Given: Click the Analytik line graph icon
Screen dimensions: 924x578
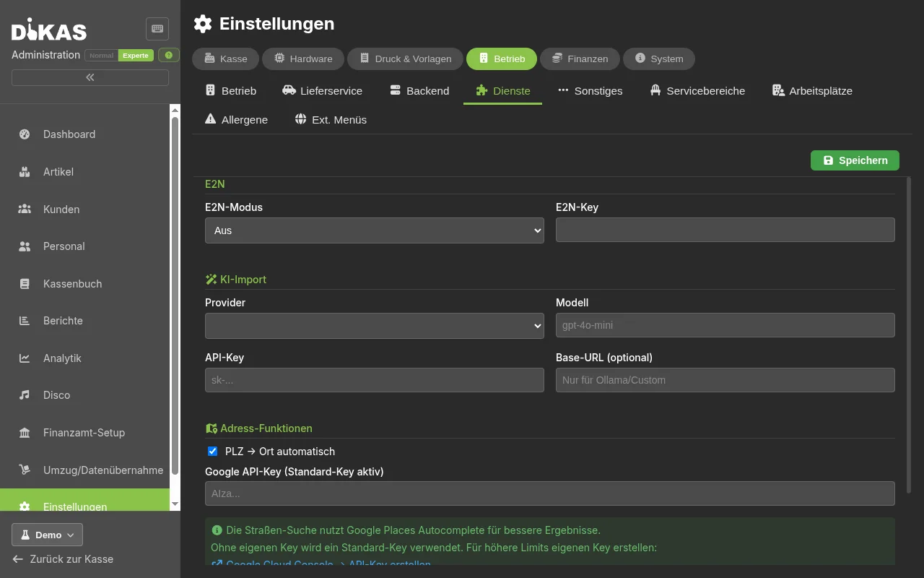Looking at the screenshot, I should (x=25, y=358).
